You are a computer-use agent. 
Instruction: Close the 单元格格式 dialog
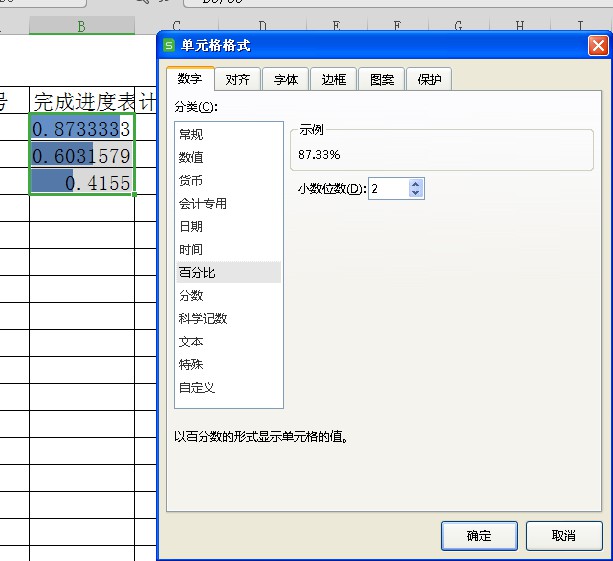point(598,46)
